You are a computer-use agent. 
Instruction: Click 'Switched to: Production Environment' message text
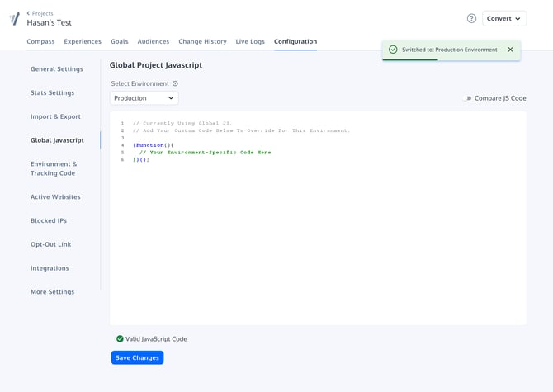click(x=450, y=50)
